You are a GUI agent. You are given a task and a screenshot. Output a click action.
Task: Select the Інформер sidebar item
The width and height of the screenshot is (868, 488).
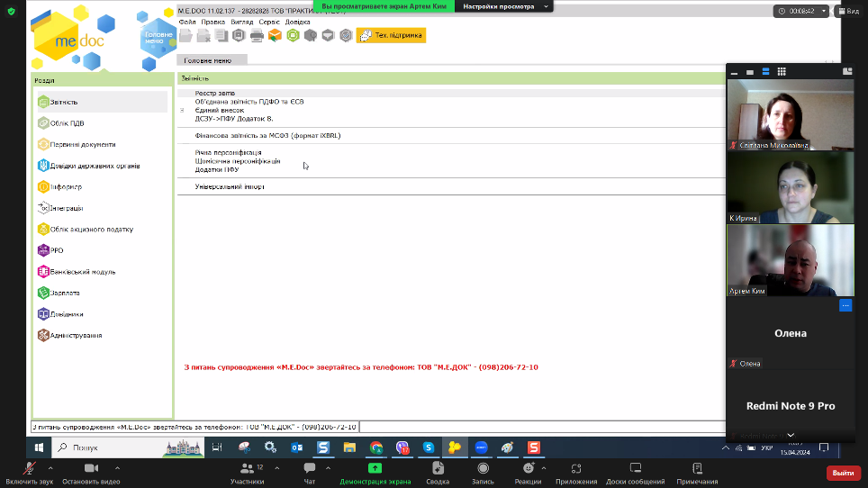[59, 187]
